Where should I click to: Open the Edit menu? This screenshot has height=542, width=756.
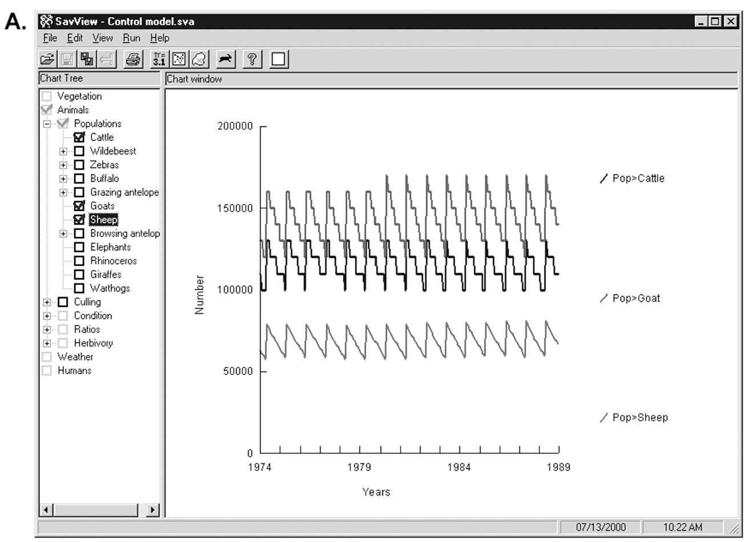click(75, 38)
